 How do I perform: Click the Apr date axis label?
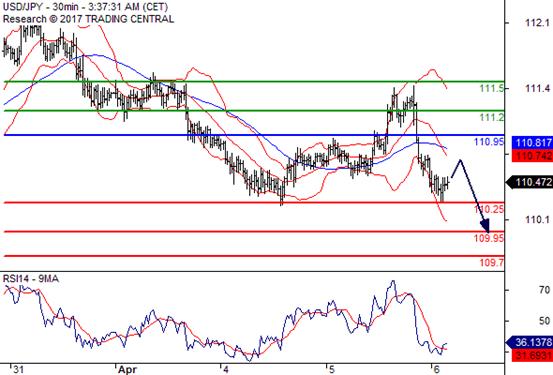click(127, 369)
